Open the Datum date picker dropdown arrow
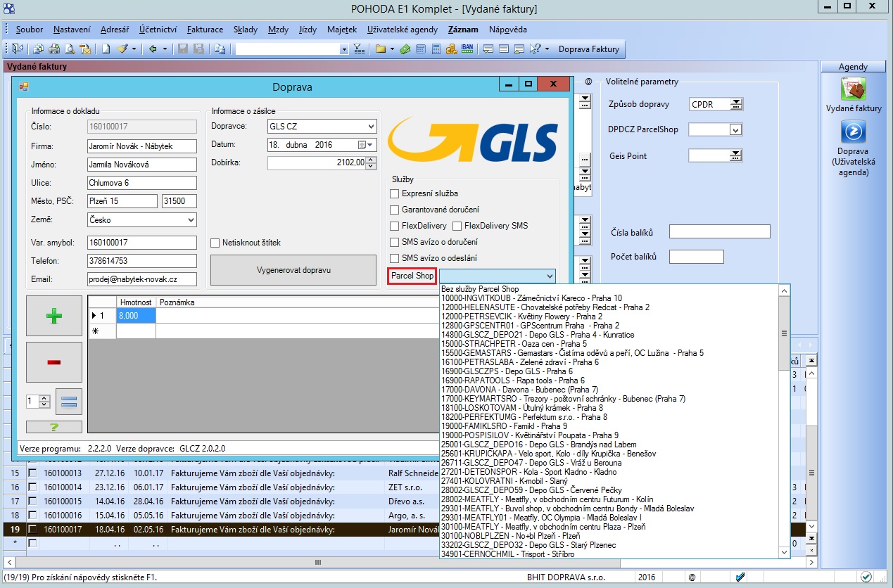 pos(372,145)
